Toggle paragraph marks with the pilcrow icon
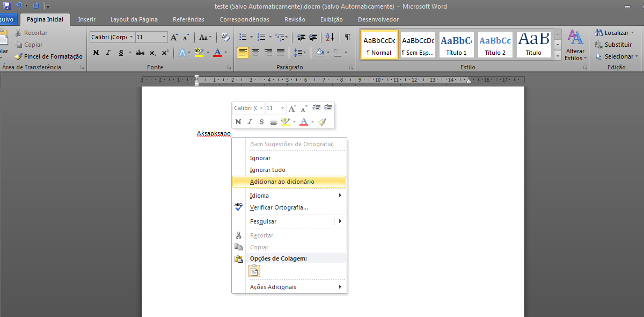Viewport: 644px width, 317px height. pyautogui.click(x=348, y=37)
